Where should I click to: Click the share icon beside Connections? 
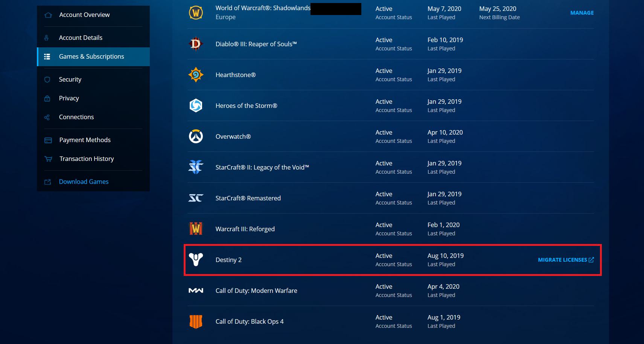pos(47,117)
